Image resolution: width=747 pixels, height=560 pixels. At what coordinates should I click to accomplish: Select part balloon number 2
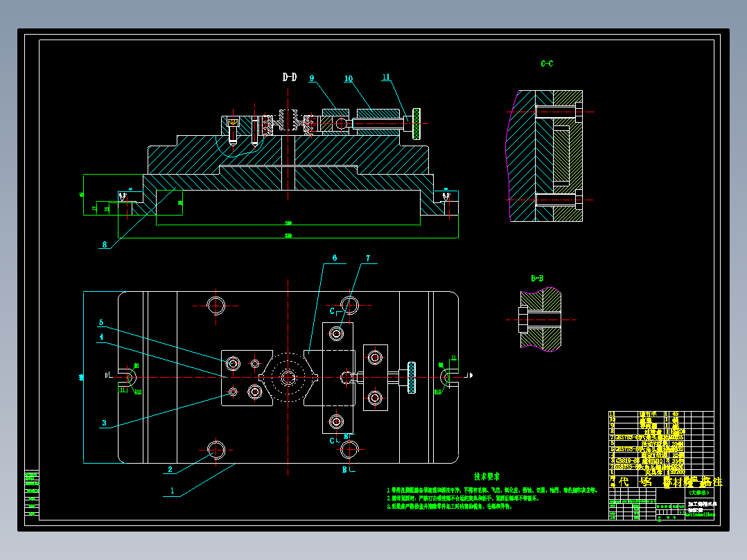pos(170,469)
